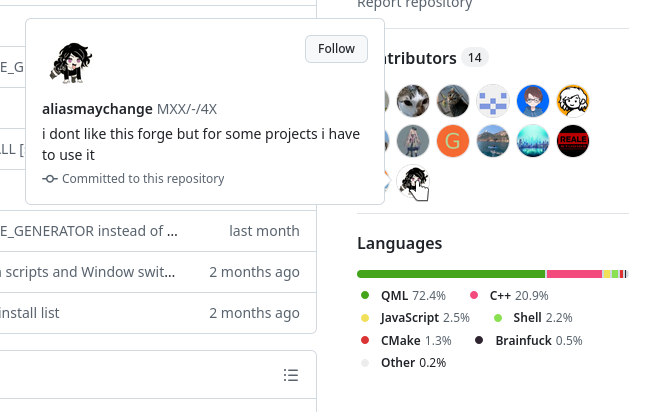
Task: Click the green QML segment of language bar
Action: pyautogui.click(x=451, y=274)
